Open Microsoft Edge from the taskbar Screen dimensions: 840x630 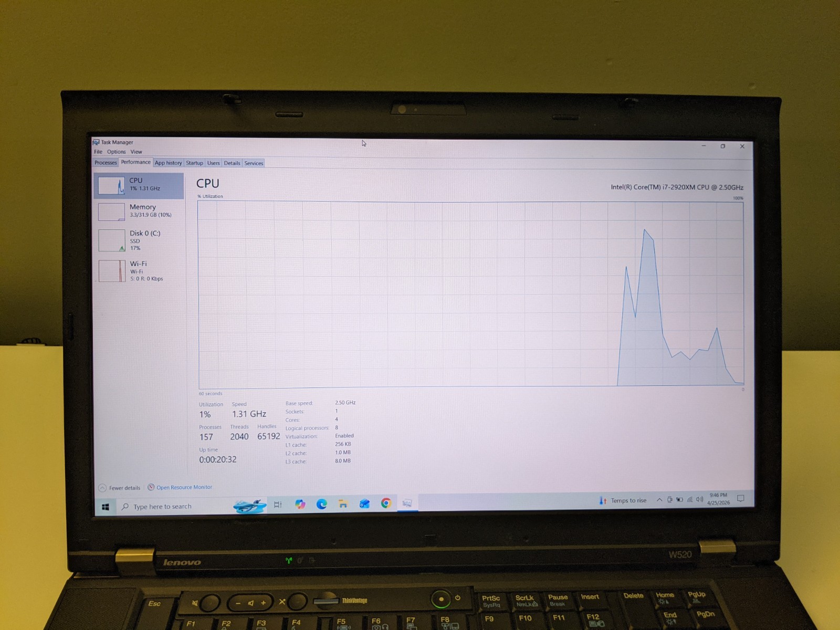[321, 504]
